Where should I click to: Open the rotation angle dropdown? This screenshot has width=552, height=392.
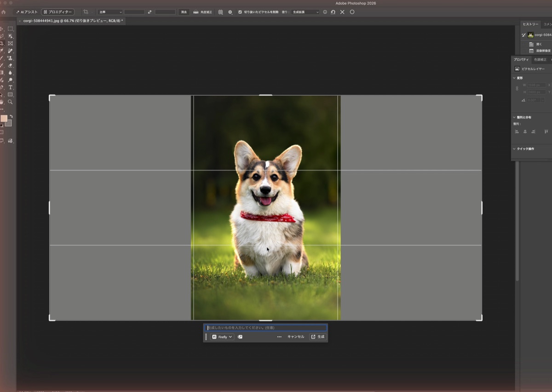(543, 100)
